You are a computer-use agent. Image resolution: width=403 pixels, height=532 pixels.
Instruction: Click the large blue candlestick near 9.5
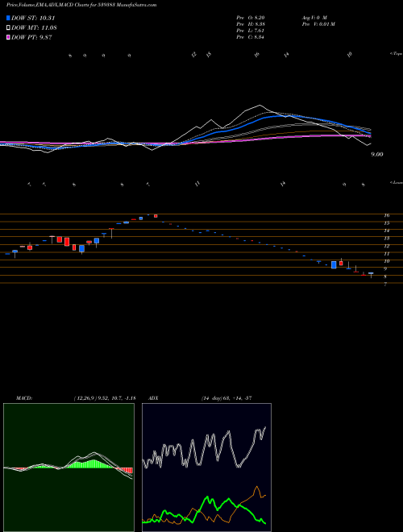[334, 265]
